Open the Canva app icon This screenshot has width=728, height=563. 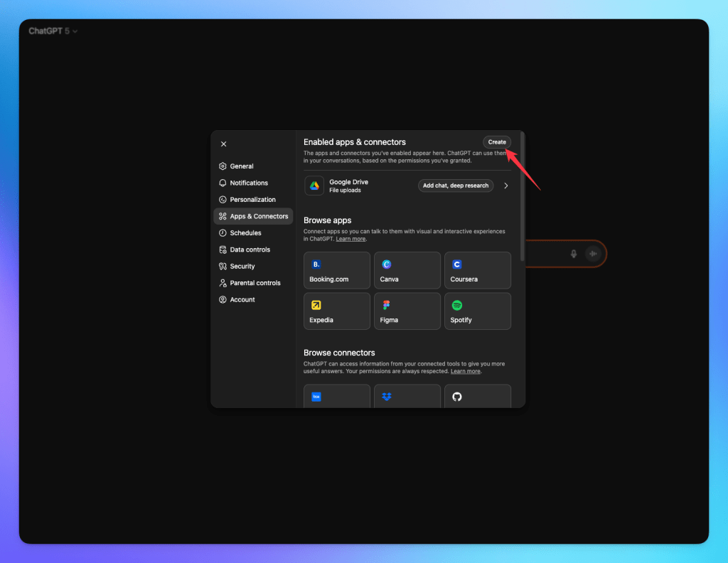pyautogui.click(x=386, y=264)
